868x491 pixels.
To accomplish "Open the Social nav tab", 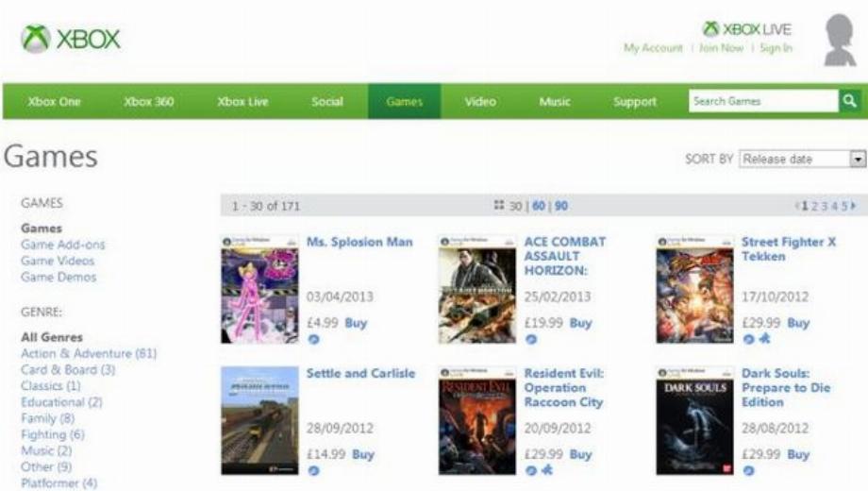I will [x=327, y=101].
